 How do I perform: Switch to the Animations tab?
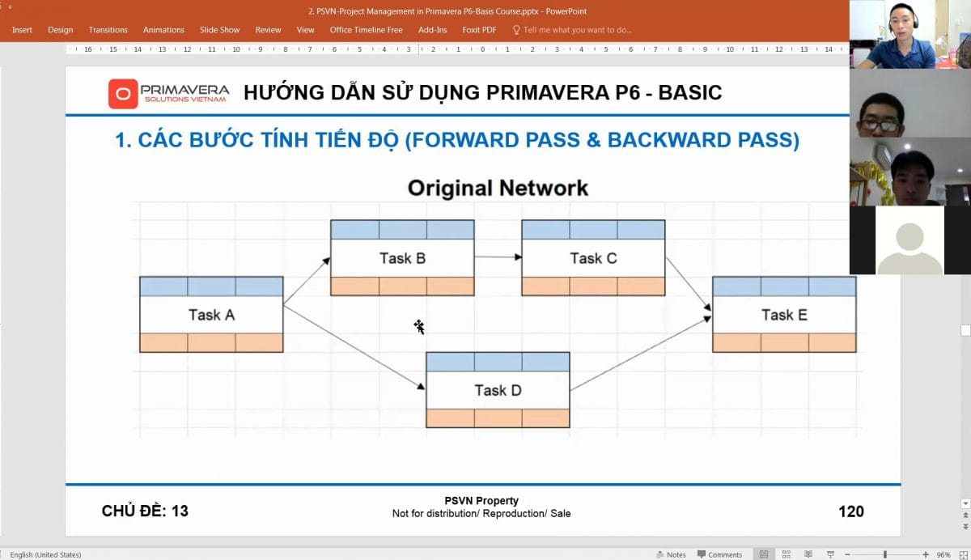[163, 30]
